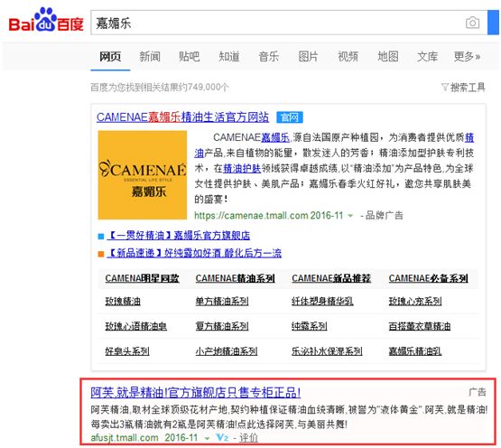Open 乐泌补水保湿系列 link
501x448 pixels.
(327, 351)
